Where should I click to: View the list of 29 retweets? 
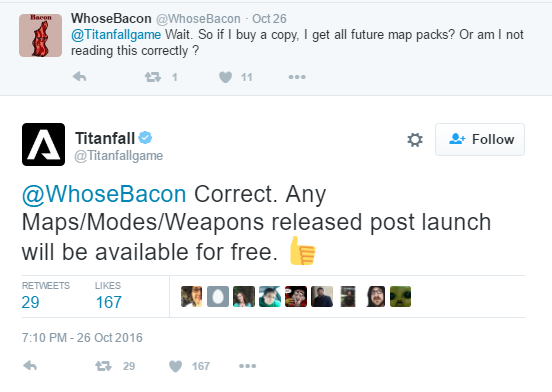point(45,296)
